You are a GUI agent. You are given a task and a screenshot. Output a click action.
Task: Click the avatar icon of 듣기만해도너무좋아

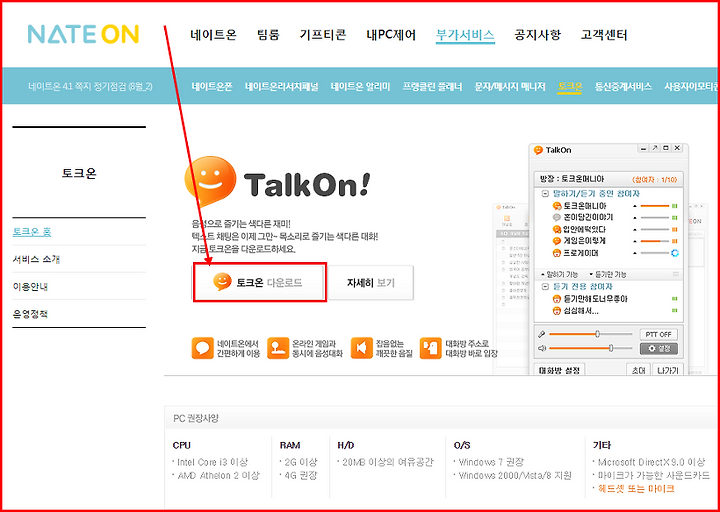click(557, 299)
